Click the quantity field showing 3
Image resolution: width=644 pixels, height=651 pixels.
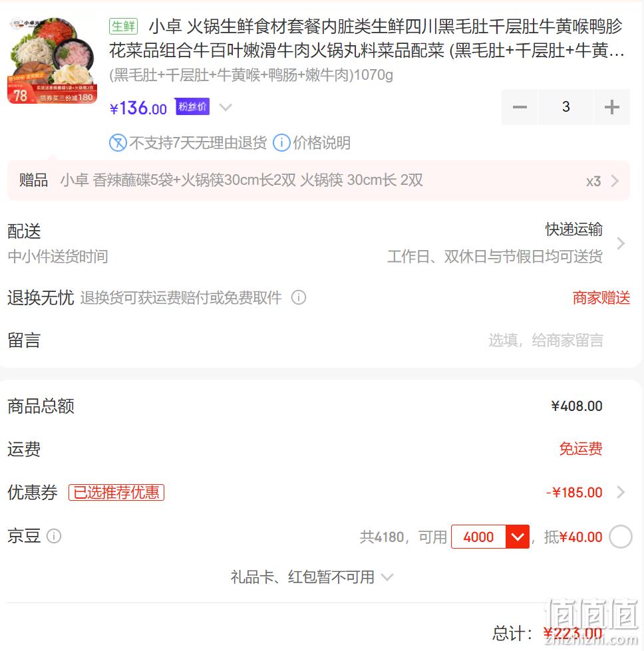566,107
